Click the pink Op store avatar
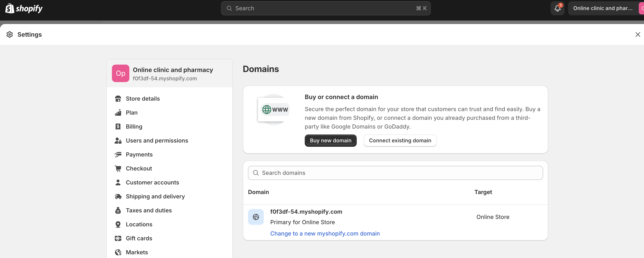Viewport: 644px width, 258px height. (x=120, y=73)
